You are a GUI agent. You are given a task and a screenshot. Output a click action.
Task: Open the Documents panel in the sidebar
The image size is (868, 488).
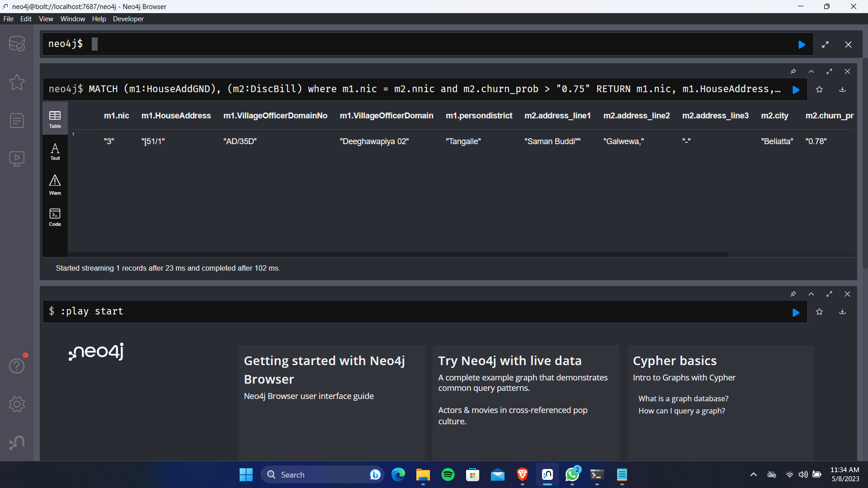[17, 121]
